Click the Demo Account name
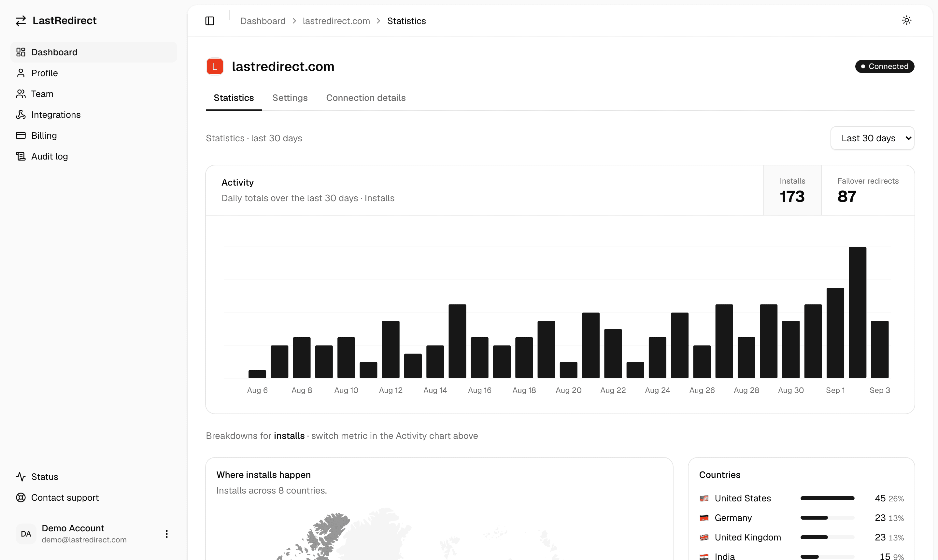 point(73,528)
